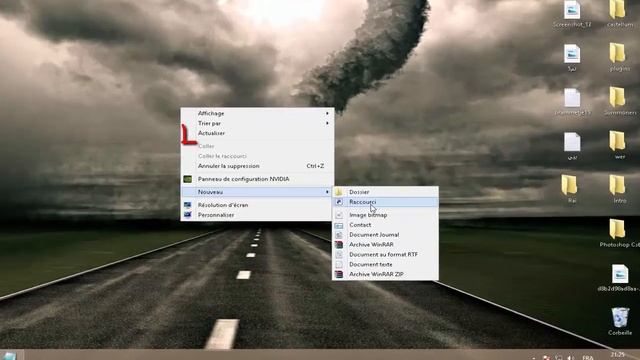
Task: Create a new Document texte
Action: pyautogui.click(x=385, y=264)
